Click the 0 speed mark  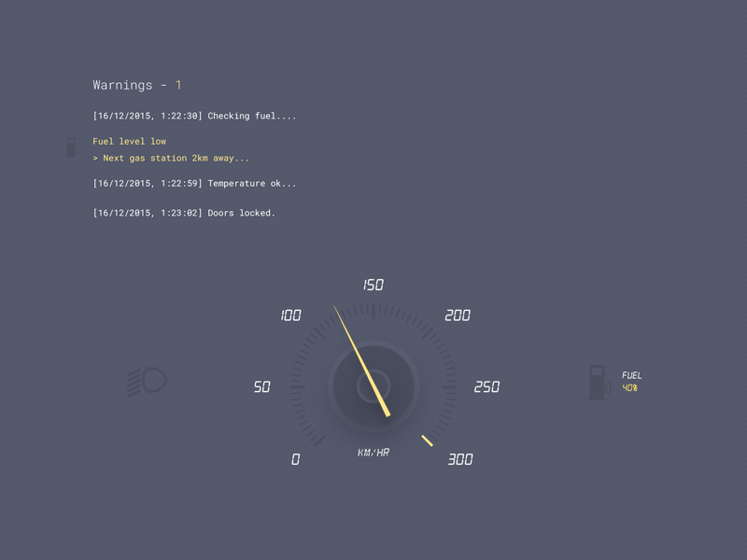[x=295, y=460]
